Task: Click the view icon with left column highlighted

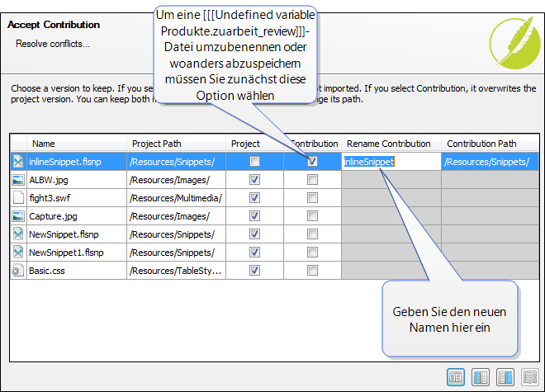Action: [x=481, y=376]
